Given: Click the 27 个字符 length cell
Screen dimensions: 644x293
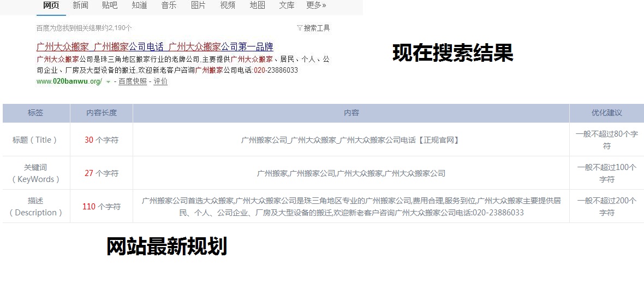Looking at the screenshot, I should [102, 173].
